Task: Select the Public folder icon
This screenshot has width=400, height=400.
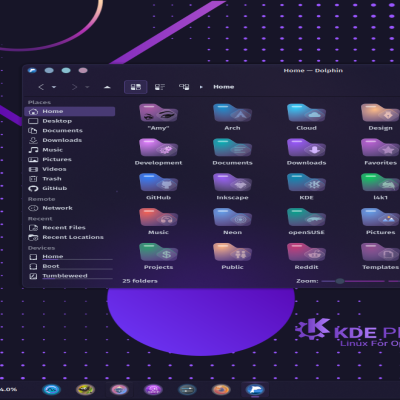Action: 232,252
